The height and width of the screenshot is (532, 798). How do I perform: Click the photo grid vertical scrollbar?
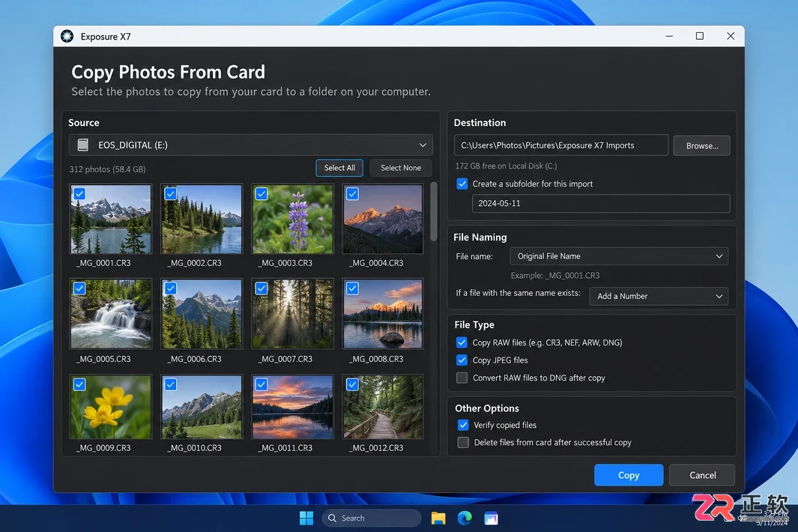tap(434, 211)
